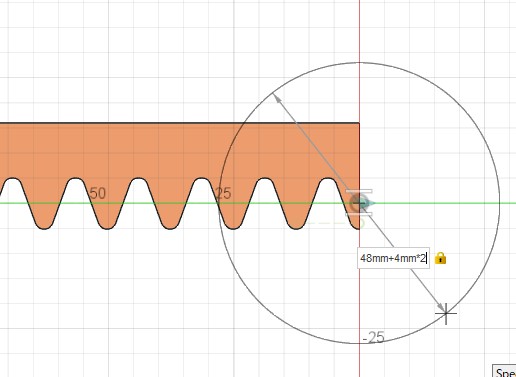516x377 pixels.
Task: Click the 25 axis label on the rack
Action: [x=223, y=193]
